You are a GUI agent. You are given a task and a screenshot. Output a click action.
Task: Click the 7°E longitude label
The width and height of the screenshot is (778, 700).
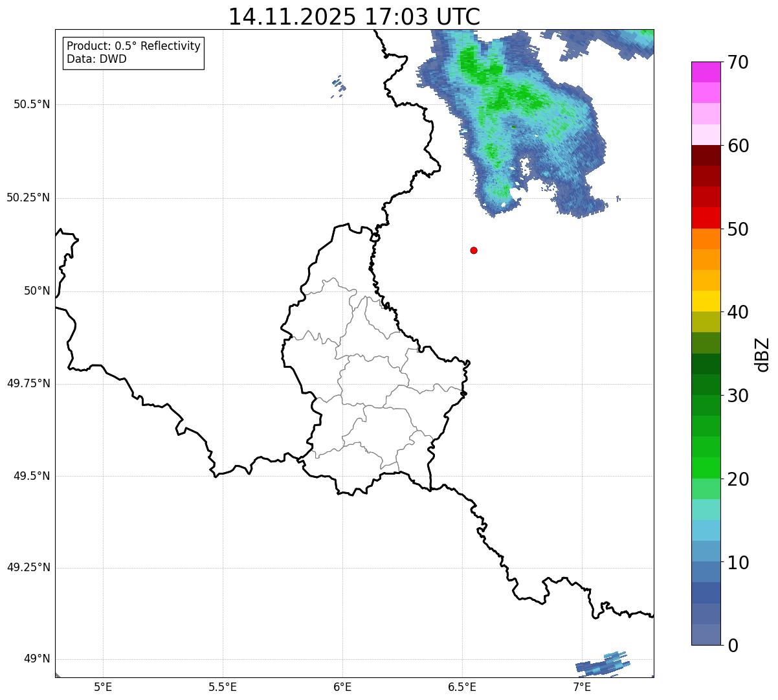tap(582, 686)
